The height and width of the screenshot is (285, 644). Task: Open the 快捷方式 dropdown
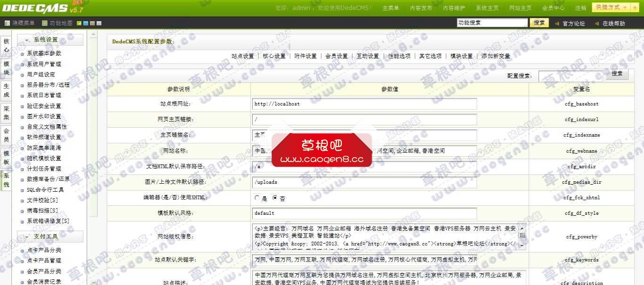tap(611, 8)
